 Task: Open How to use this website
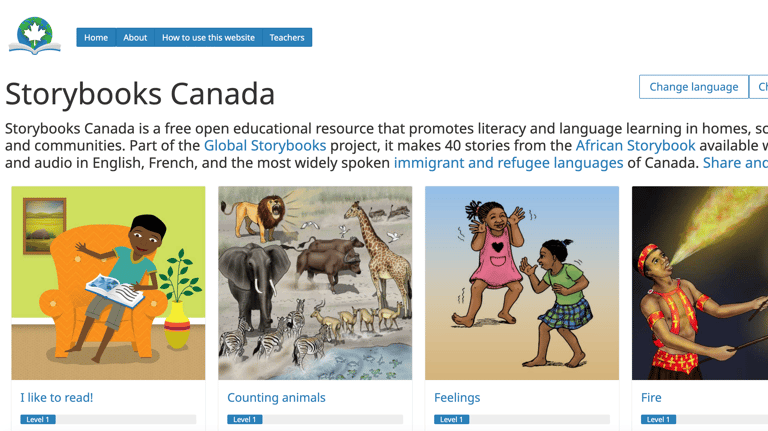[208, 38]
